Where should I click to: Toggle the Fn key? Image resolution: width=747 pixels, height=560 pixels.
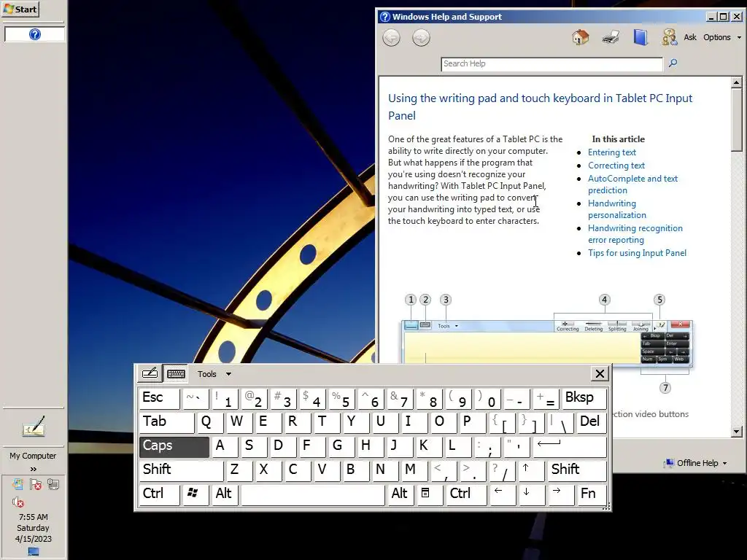coord(591,494)
